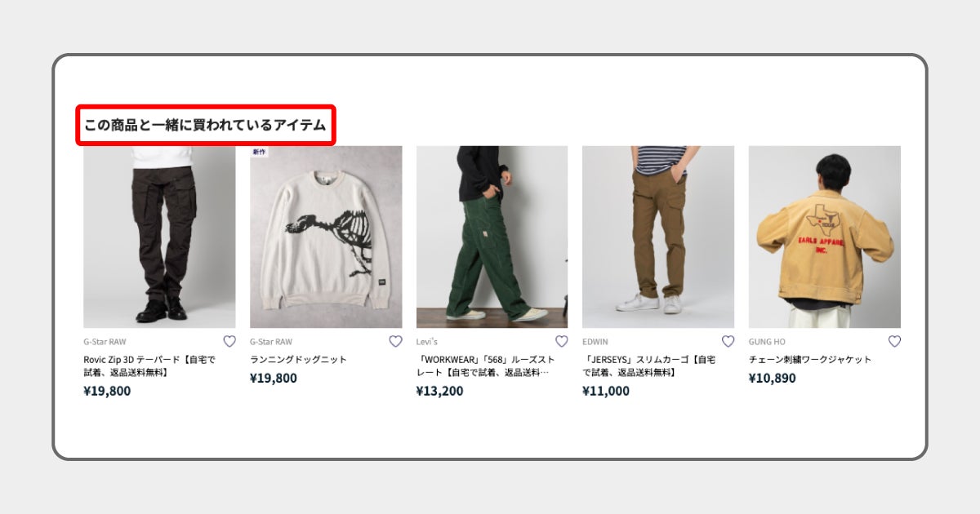Viewport: 980px width, 514px height.
Task: View the yellow work jacket photo
Action: click(x=825, y=237)
